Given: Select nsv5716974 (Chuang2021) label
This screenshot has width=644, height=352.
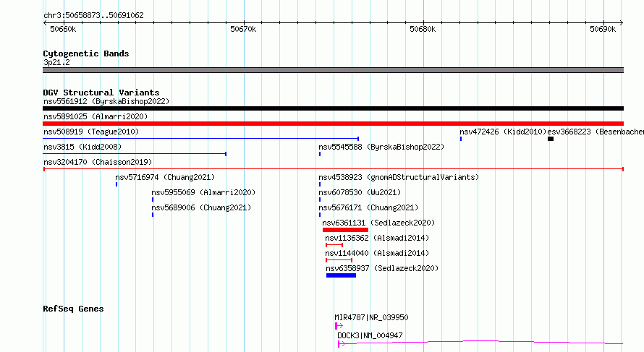Looking at the screenshot, I should coord(165,177).
